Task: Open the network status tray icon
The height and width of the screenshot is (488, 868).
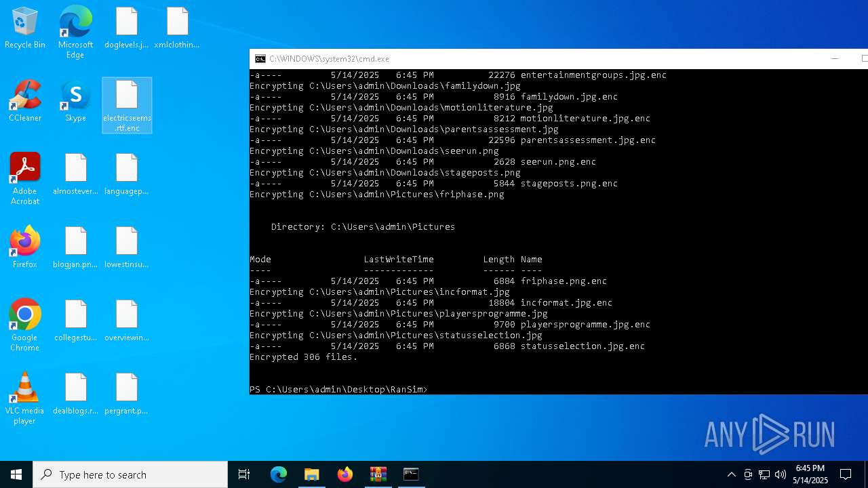Action: pos(764,474)
